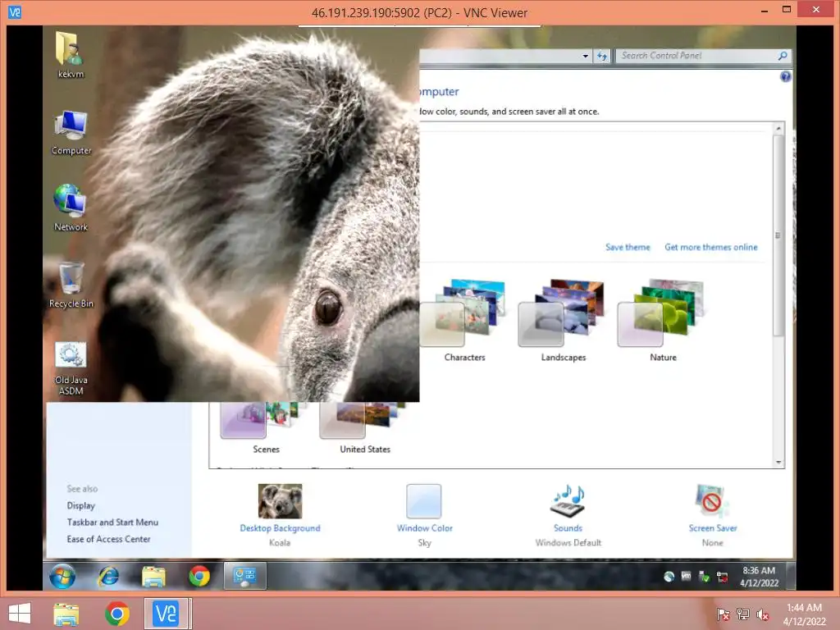Click the theme list scroll up arrow
Image resolution: width=840 pixels, height=630 pixels.
778,129
